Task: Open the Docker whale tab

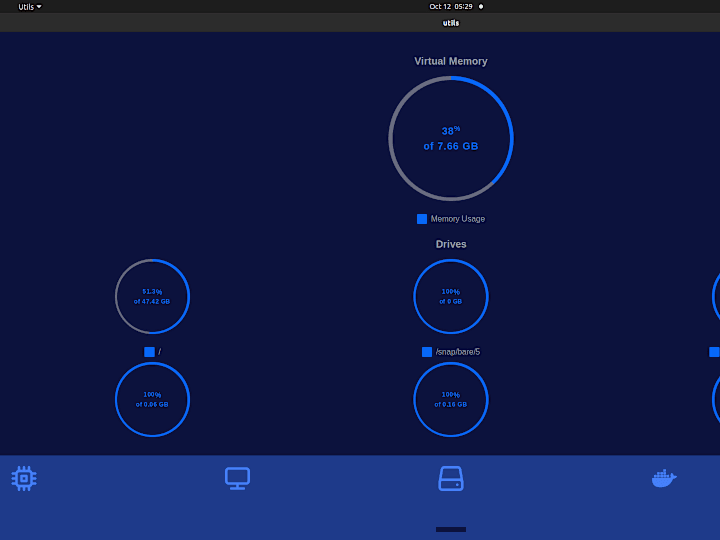Action: click(664, 478)
